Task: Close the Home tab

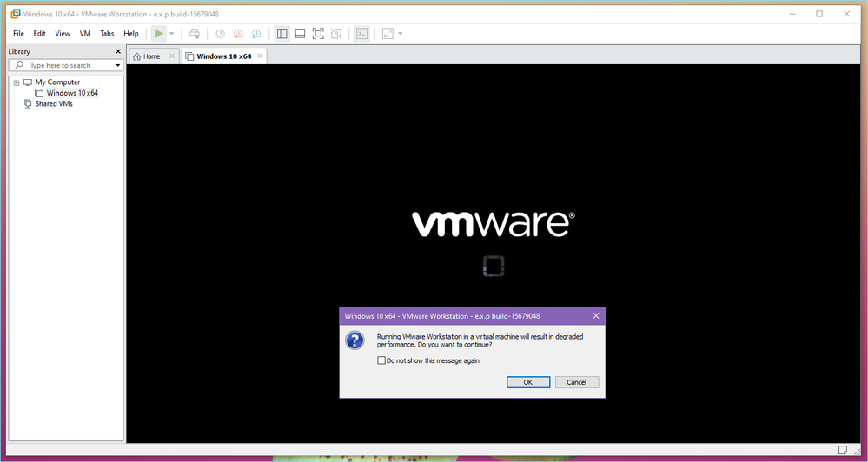Action: 172,56
